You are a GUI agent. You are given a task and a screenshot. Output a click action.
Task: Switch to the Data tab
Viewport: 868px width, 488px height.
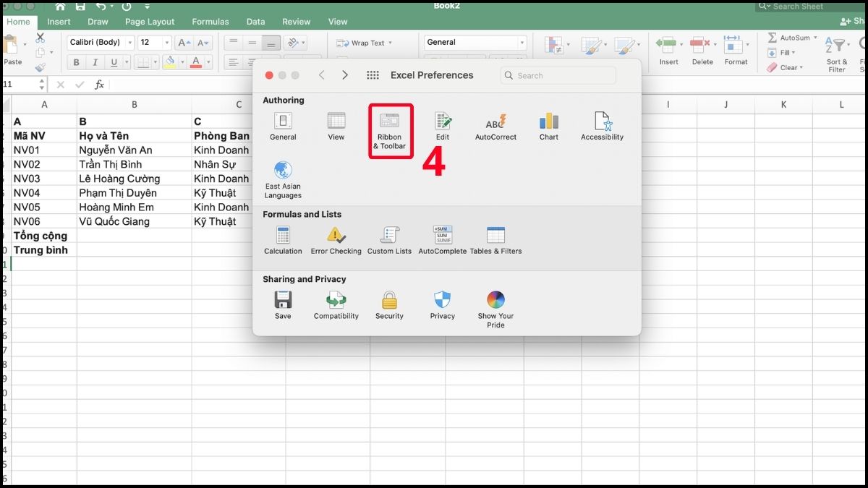coord(255,22)
